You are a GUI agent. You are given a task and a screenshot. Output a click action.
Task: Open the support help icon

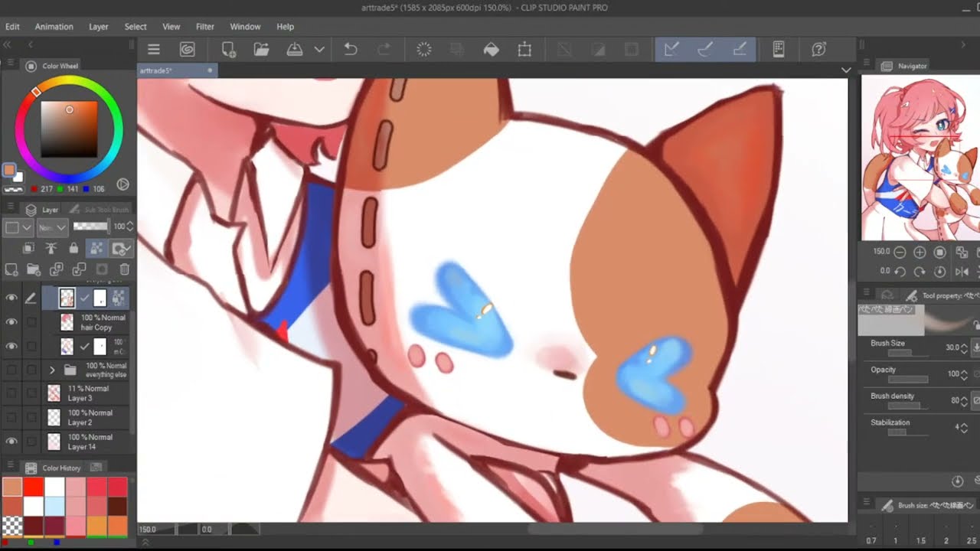tap(818, 50)
